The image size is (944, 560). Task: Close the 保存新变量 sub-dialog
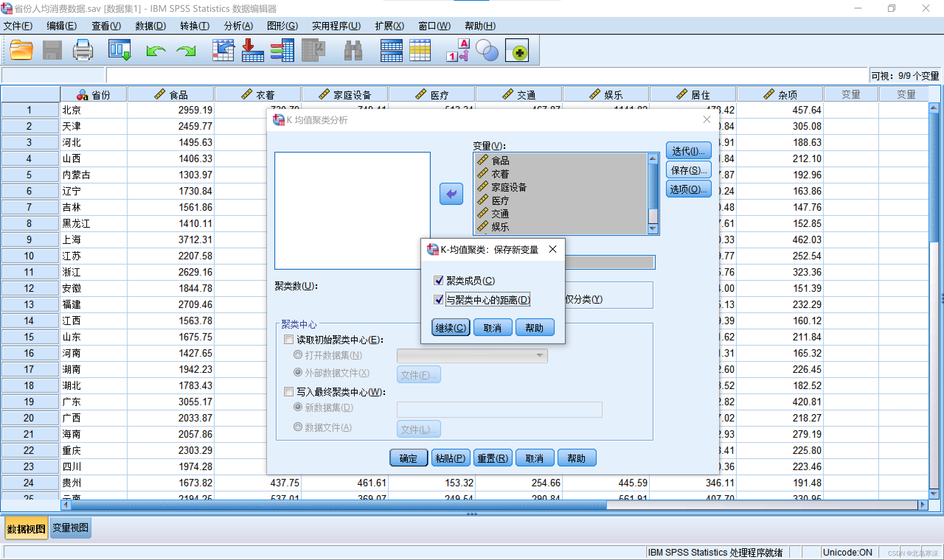pos(552,249)
